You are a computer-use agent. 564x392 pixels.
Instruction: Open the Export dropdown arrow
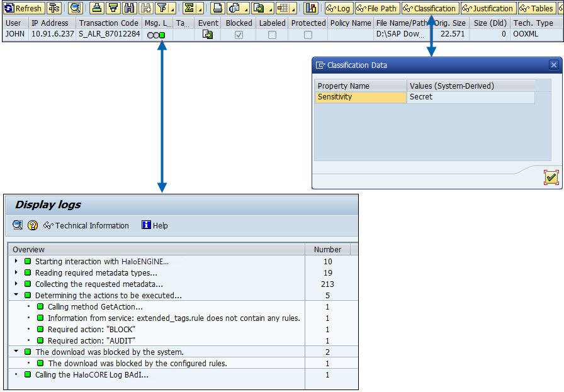[x=270, y=9]
